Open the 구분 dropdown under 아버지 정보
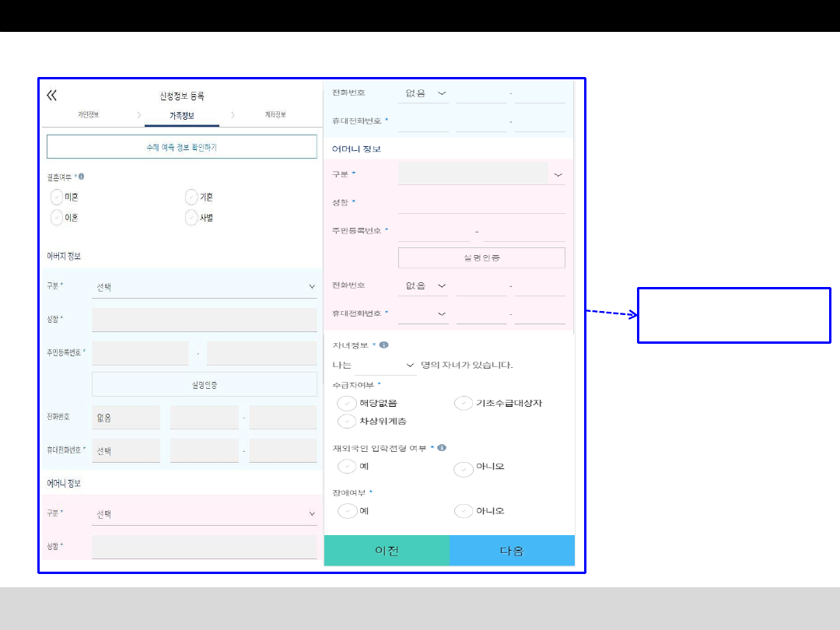The height and width of the screenshot is (630, 840). coord(204,287)
